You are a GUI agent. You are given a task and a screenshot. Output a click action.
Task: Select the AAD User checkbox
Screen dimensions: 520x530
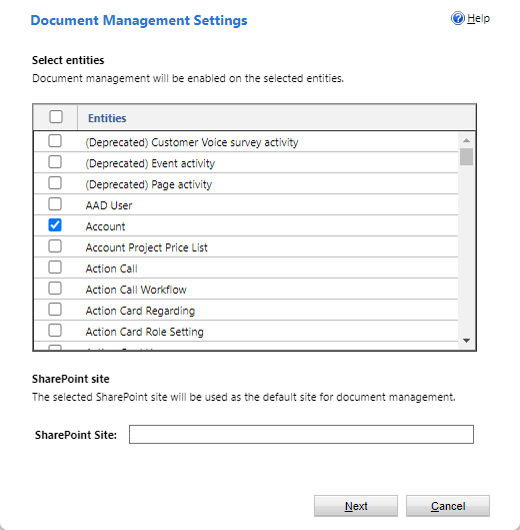click(x=55, y=204)
